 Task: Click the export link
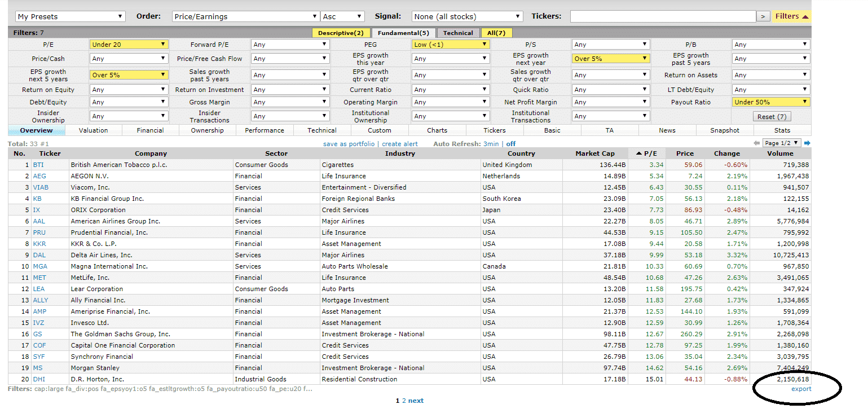click(801, 389)
